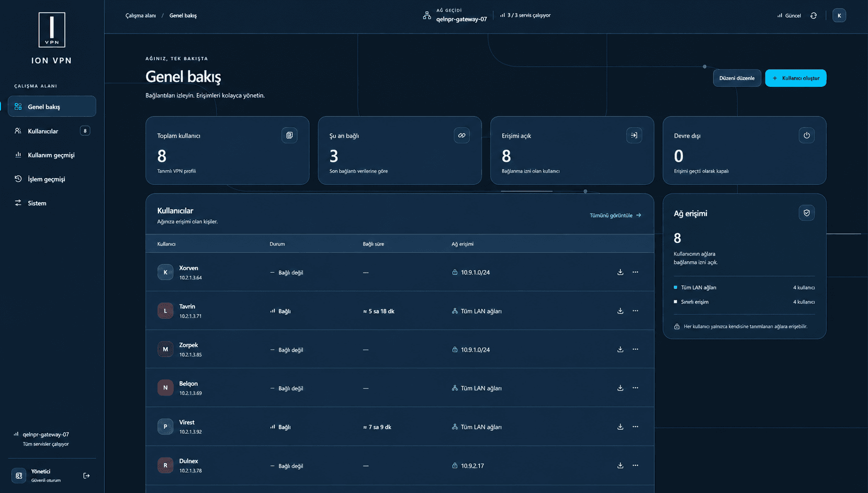The width and height of the screenshot is (868, 493).
Task: Open more options for Belqon
Action: pos(635,388)
